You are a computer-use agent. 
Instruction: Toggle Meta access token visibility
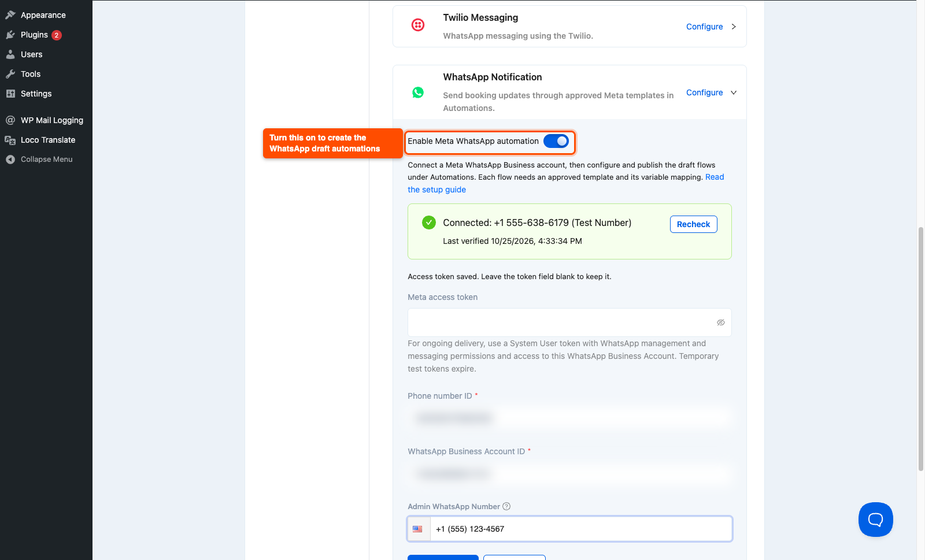click(x=721, y=322)
